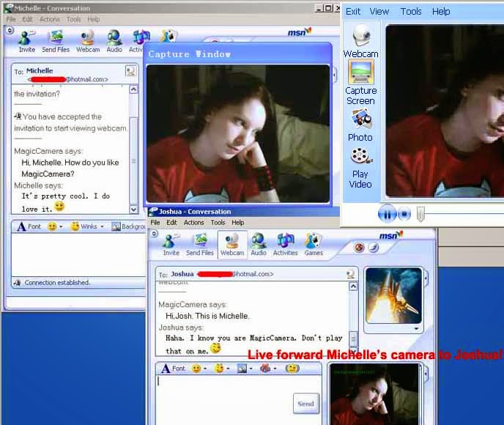Click Invite in Michelle conversation toolbar
This screenshot has width=504, height=425.
[27, 41]
